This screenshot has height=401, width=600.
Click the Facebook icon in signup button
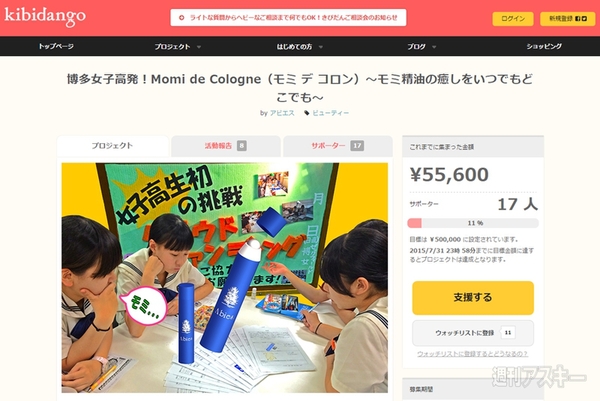pyautogui.click(x=578, y=18)
